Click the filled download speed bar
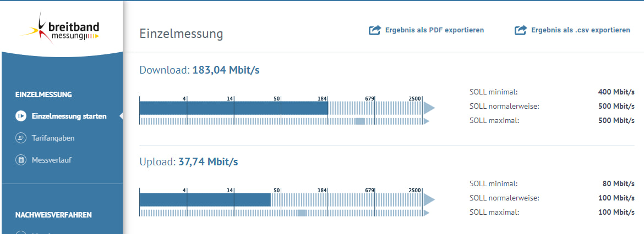Image resolution: width=644 pixels, height=234 pixels. [234, 108]
